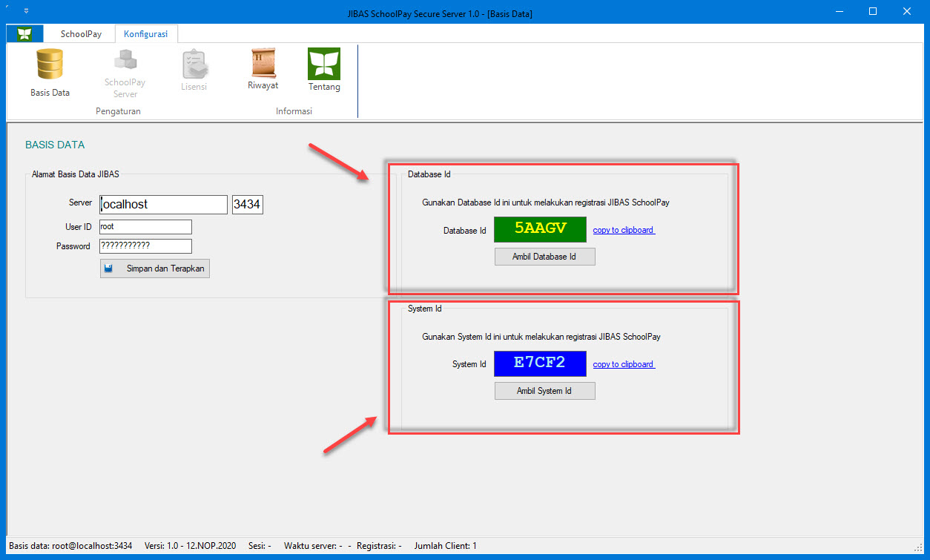Copy the Database Id to clipboard
The width and height of the screenshot is (930, 560).
click(624, 230)
